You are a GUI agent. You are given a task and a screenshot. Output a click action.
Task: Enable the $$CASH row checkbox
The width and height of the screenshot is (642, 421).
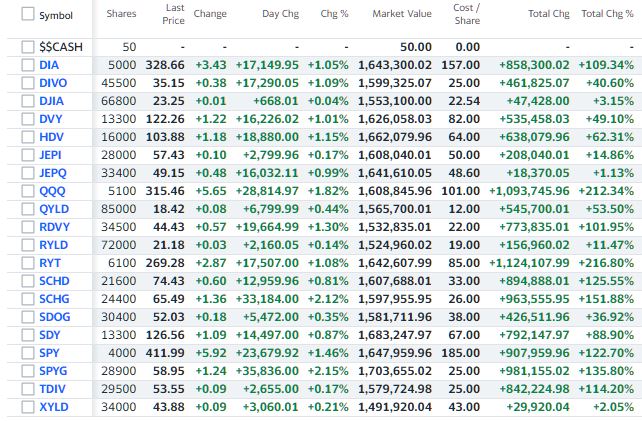(27, 47)
